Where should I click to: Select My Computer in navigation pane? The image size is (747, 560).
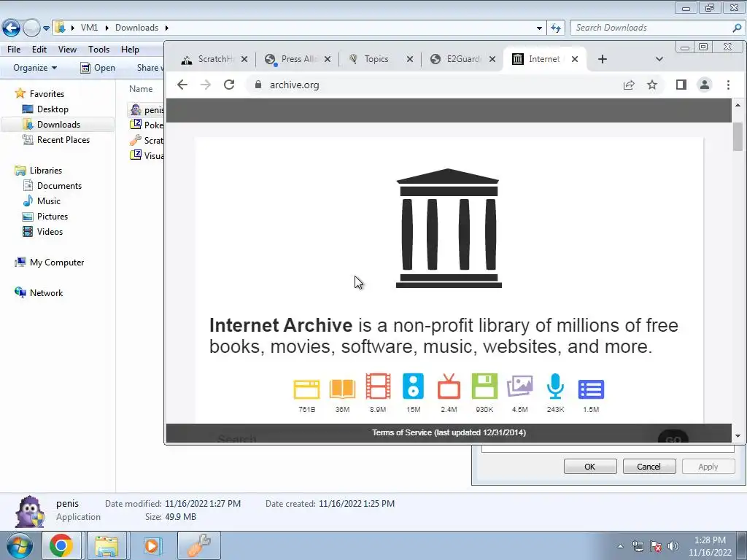click(57, 262)
